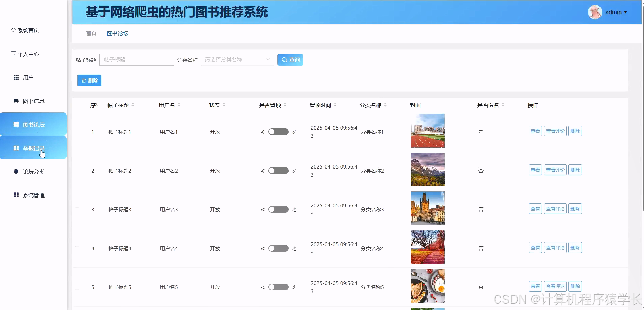Switch to the 首页 tab
This screenshot has width=644, height=310.
(91, 33)
